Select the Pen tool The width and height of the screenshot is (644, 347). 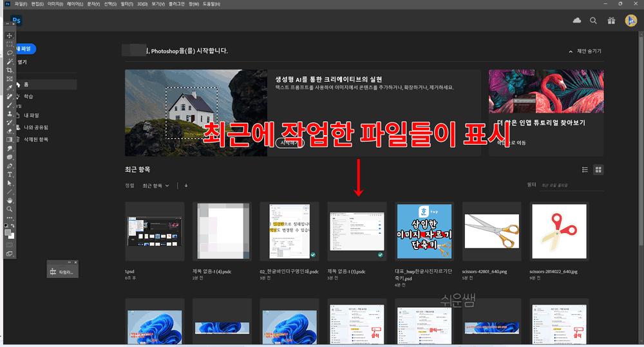(x=10, y=166)
